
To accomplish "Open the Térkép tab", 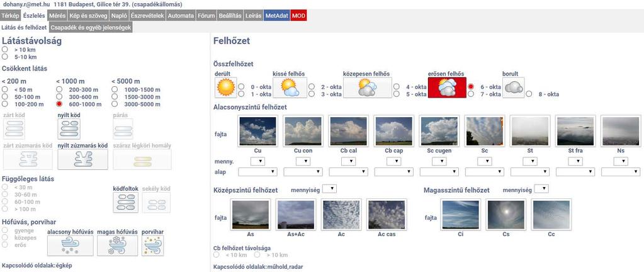I will (x=10, y=16).
